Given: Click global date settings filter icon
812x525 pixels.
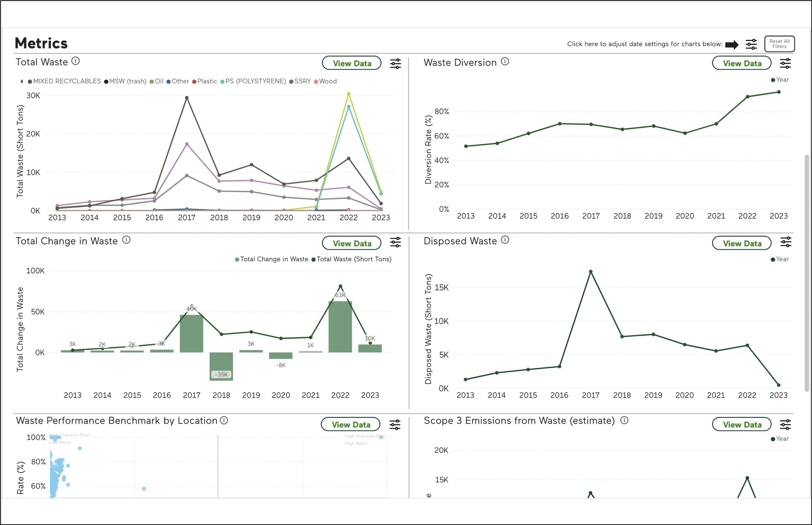Looking at the screenshot, I should click(751, 44).
